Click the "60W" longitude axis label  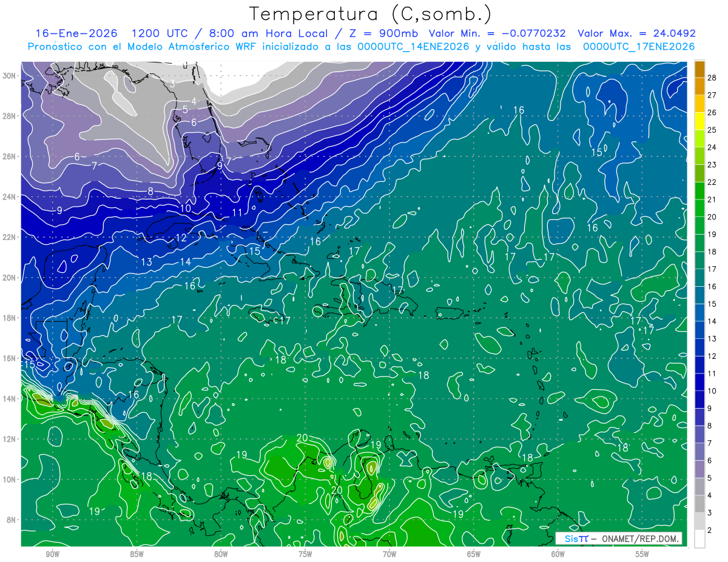coord(558,554)
